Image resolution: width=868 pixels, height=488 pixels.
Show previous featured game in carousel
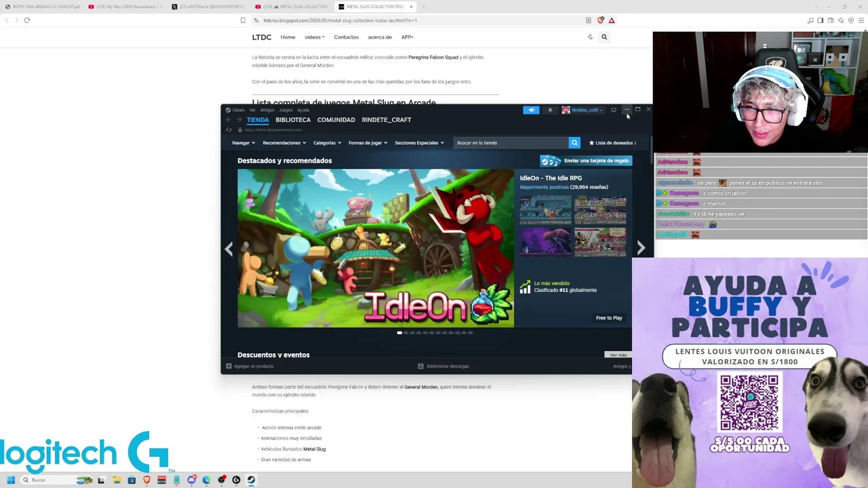(229, 249)
